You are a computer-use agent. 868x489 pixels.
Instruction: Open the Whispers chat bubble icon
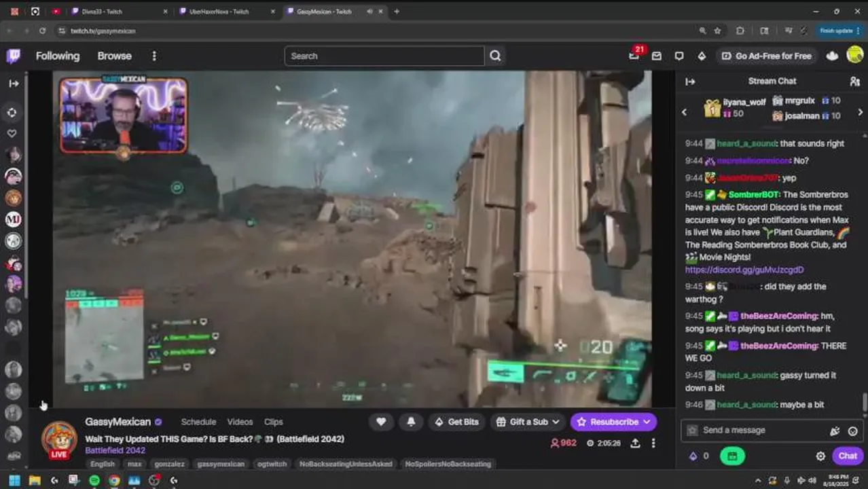(679, 56)
